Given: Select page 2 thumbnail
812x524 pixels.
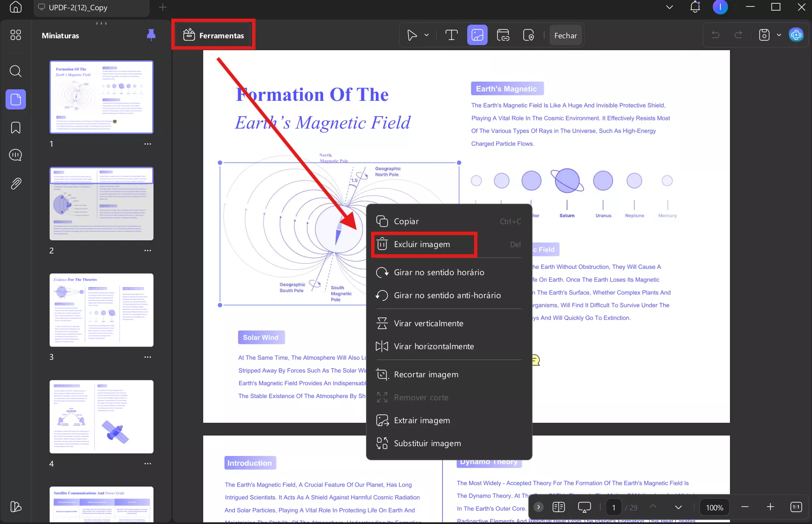Looking at the screenshot, I should [101, 203].
